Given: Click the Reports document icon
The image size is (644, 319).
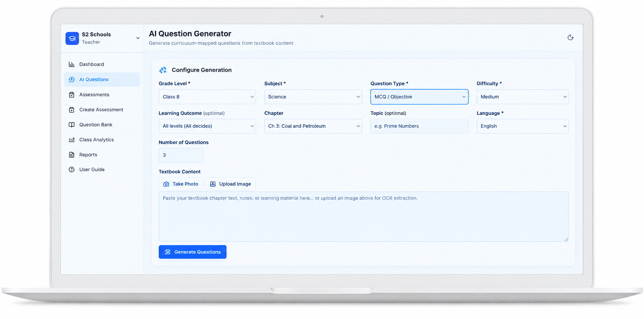Looking at the screenshot, I should (x=72, y=155).
